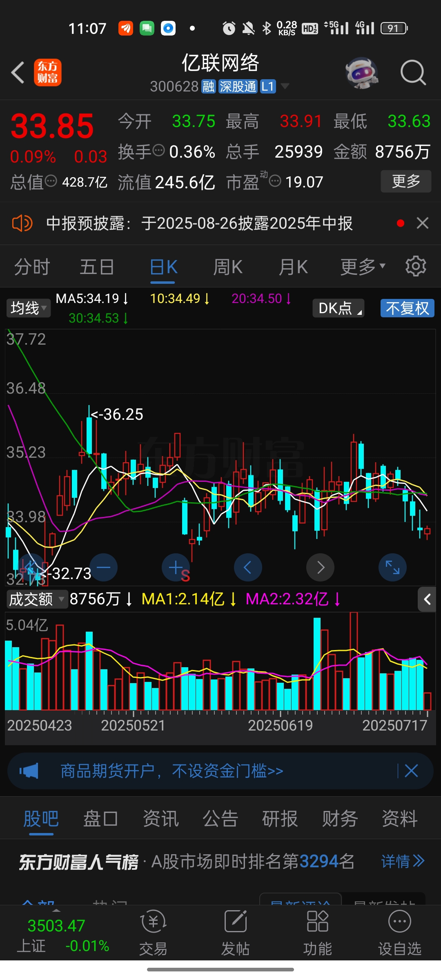441x980 pixels.
Task: Open 均线 indicator dropdown
Action: pos(29,308)
